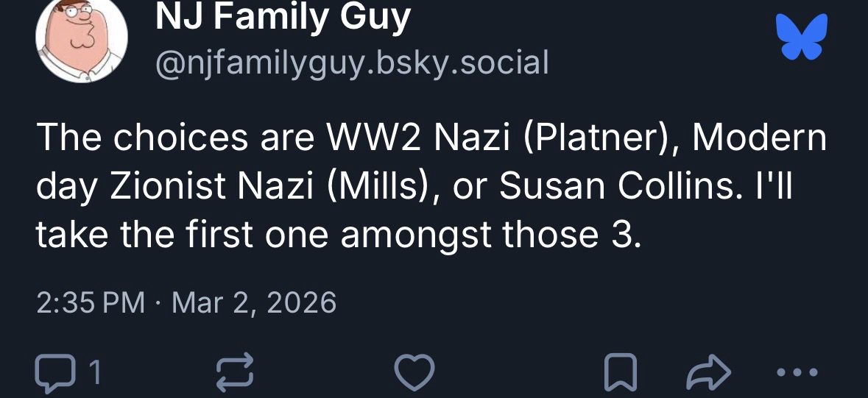Click the words 'Modern day' in the post

(x=758, y=138)
